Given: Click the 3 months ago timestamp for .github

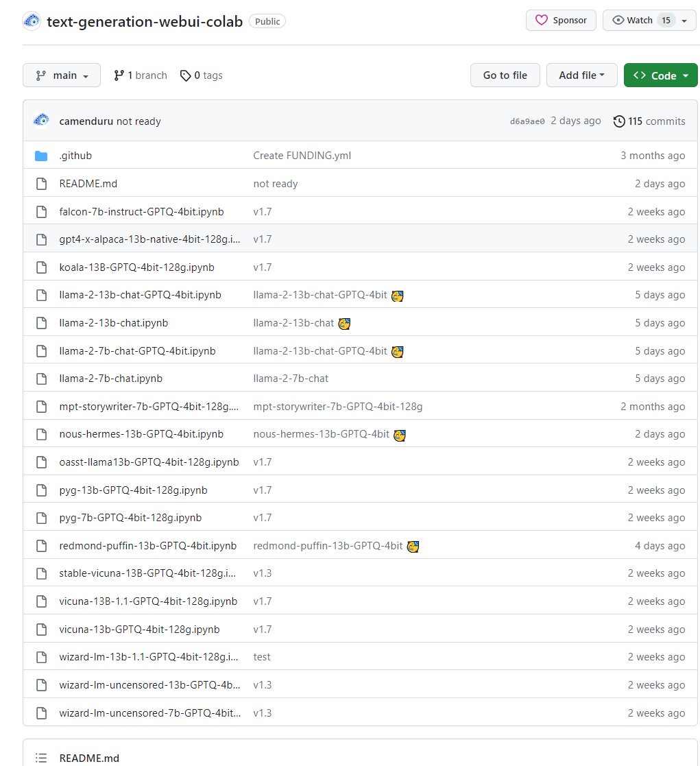Looking at the screenshot, I should point(653,156).
